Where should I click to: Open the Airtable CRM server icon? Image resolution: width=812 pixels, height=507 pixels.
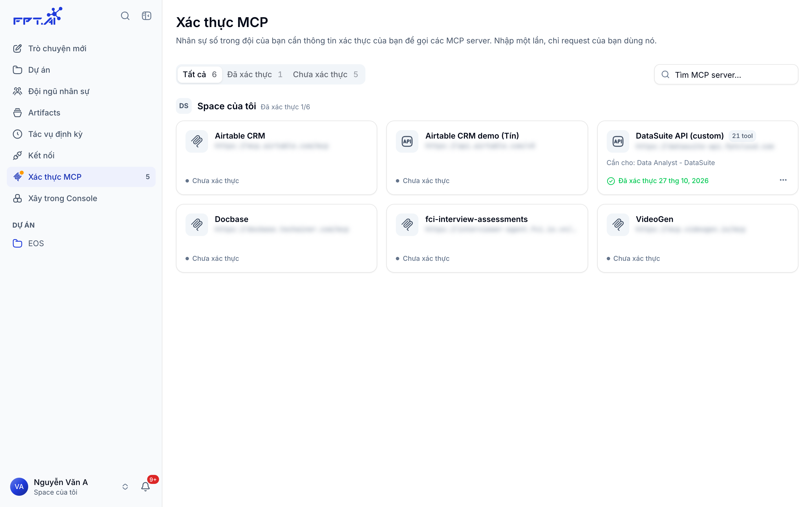(197, 141)
